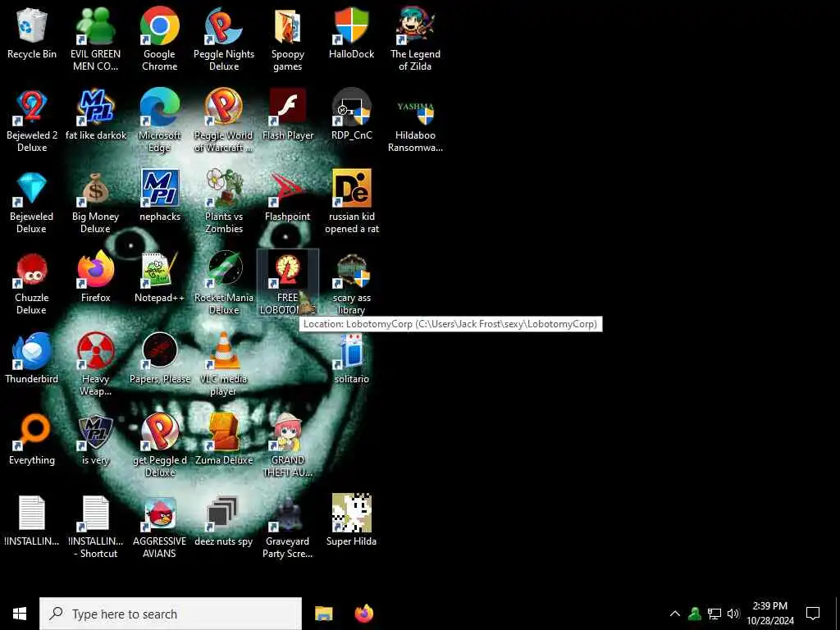Open the Action Center notifications

pos(813,614)
